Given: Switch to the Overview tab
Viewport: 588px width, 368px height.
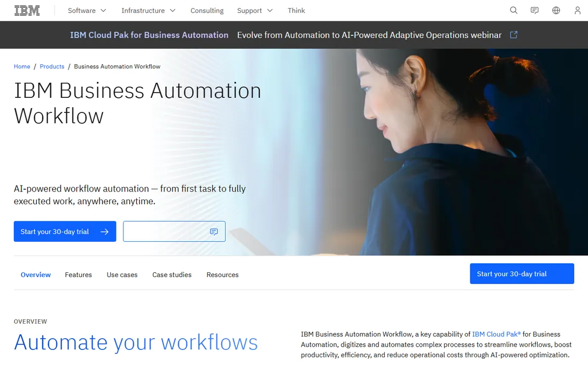Looking at the screenshot, I should coord(36,274).
